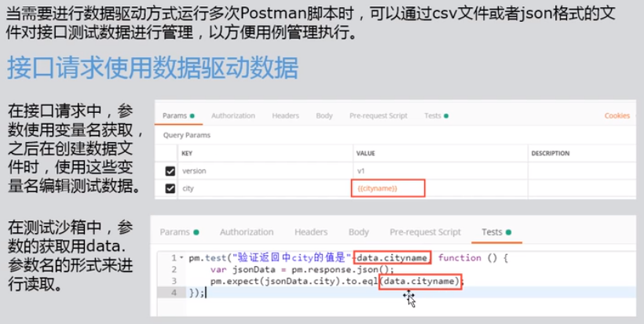The image size is (644, 324).
Task: Open Params tab in lower panel
Action: tap(179, 232)
